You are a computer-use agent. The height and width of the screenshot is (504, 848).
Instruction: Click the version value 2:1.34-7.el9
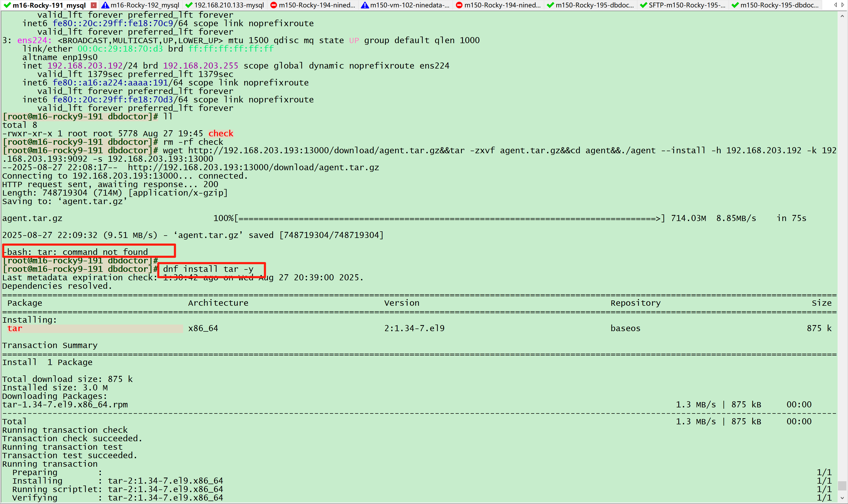point(414,328)
